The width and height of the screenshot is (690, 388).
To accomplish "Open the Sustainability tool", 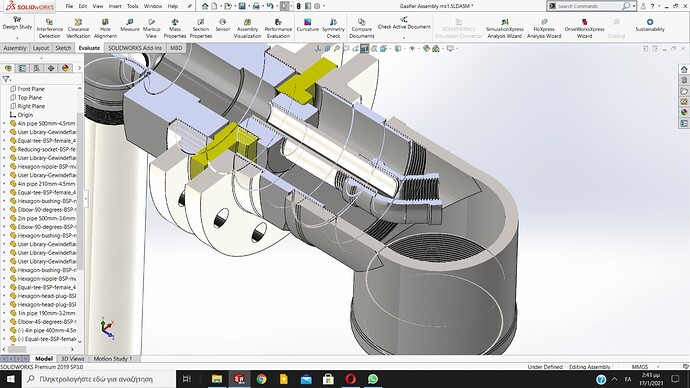I will [x=650, y=25].
